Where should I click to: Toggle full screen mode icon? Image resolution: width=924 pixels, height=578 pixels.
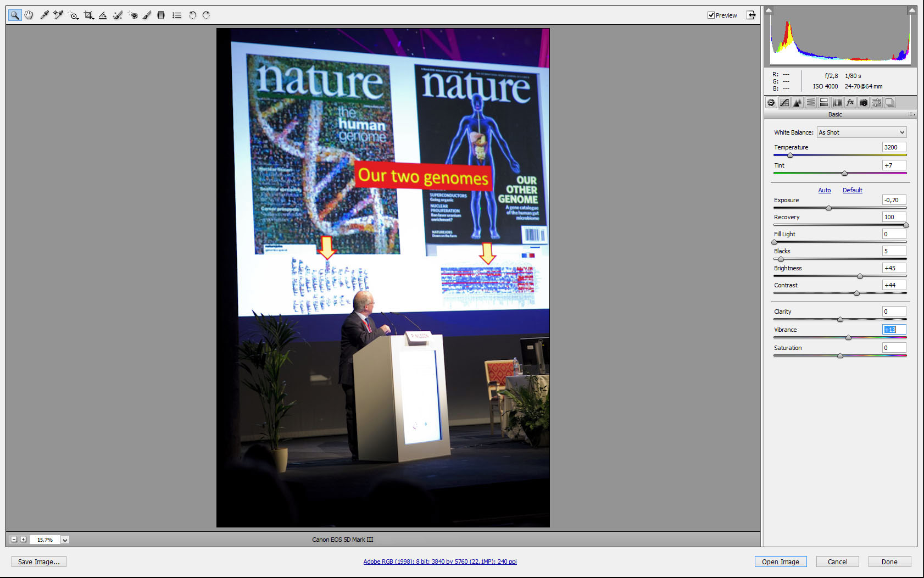pos(751,15)
